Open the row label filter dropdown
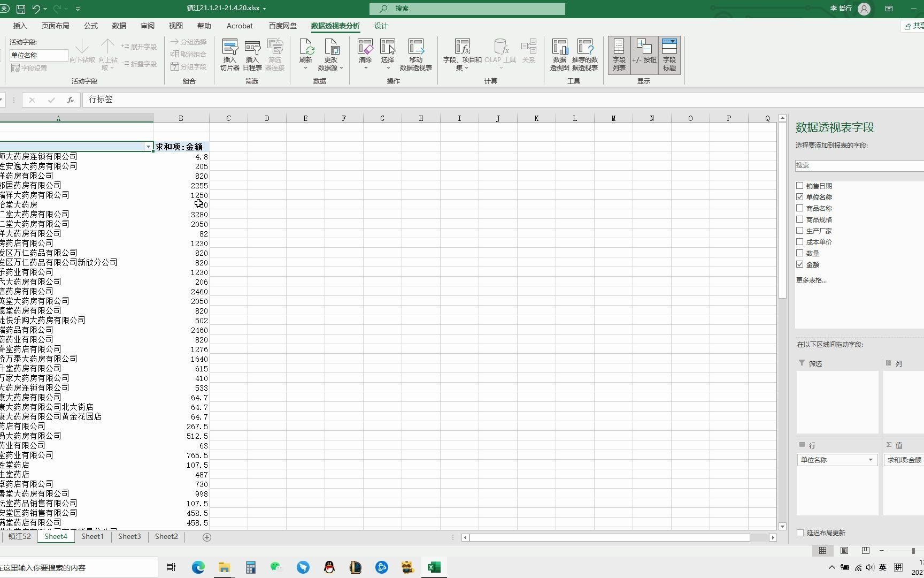The height and width of the screenshot is (578, 924). point(148,146)
